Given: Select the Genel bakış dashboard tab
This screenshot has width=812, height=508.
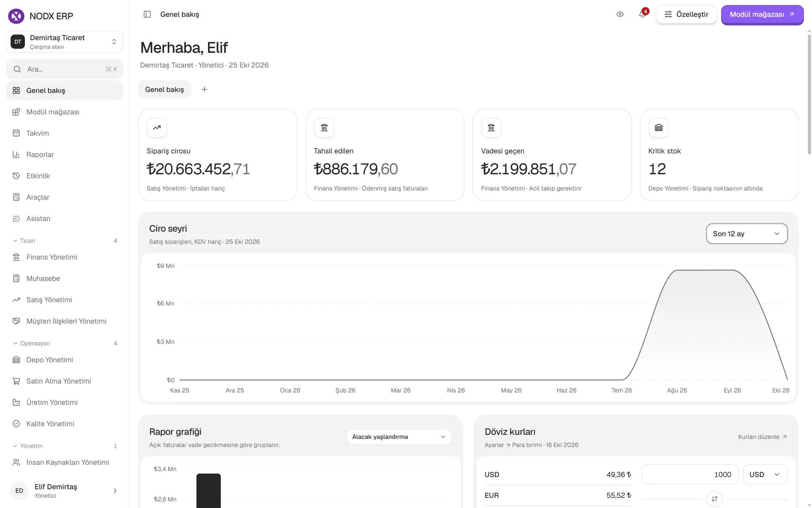Looking at the screenshot, I should [x=164, y=89].
